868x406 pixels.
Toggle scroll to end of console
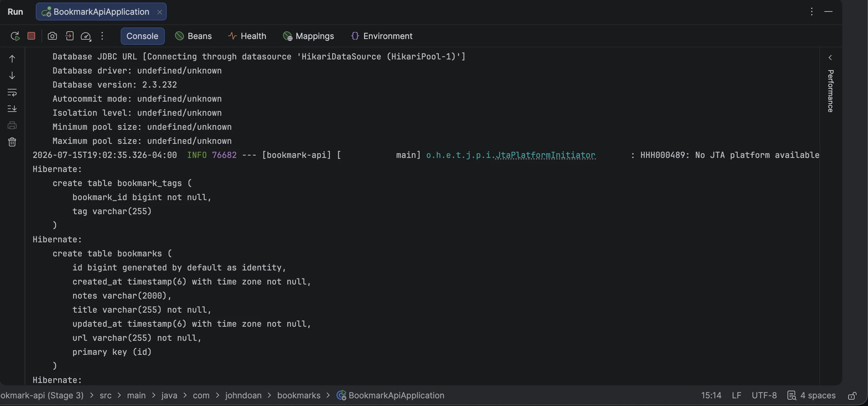[12, 109]
